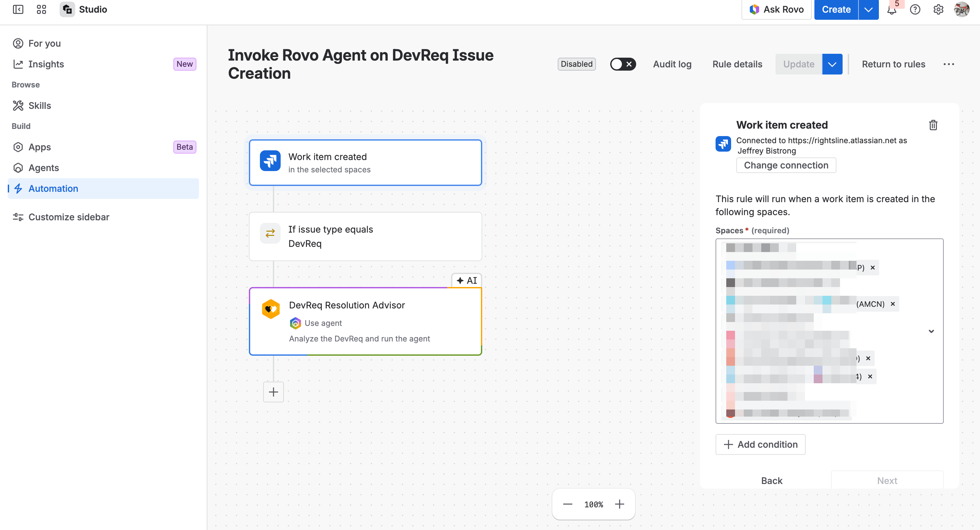Open settings gear icon
Screen dimensions: 980x530
(x=938, y=9)
